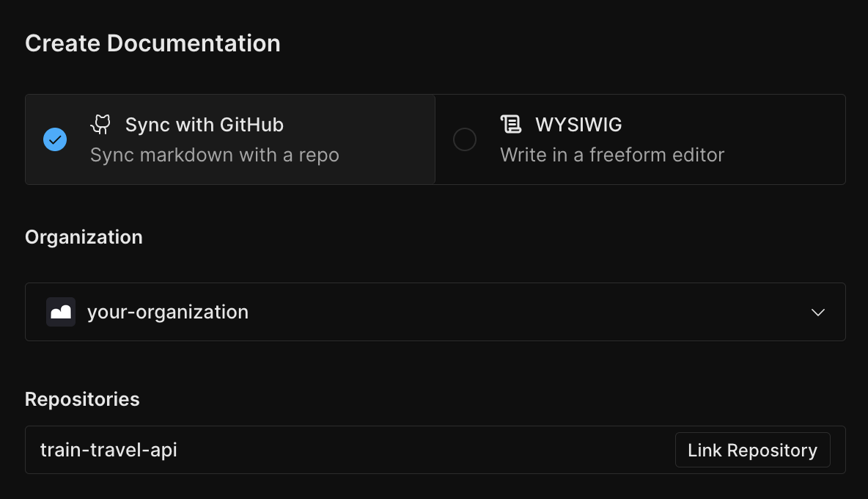Click the "Sync with GitHub" title text
Image resolution: width=868 pixels, height=499 pixels.
click(x=204, y=125)
